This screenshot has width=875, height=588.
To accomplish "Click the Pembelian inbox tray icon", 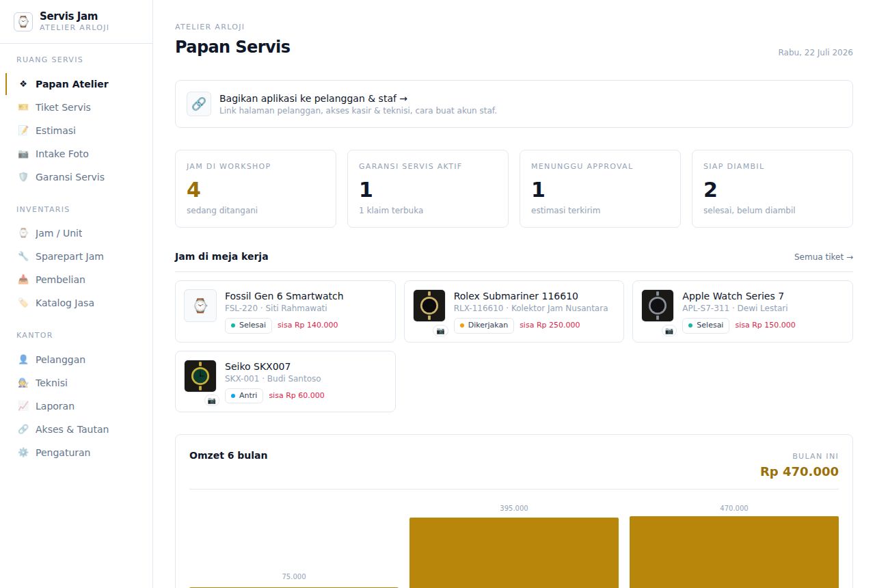I will click(x=23, y=280).
